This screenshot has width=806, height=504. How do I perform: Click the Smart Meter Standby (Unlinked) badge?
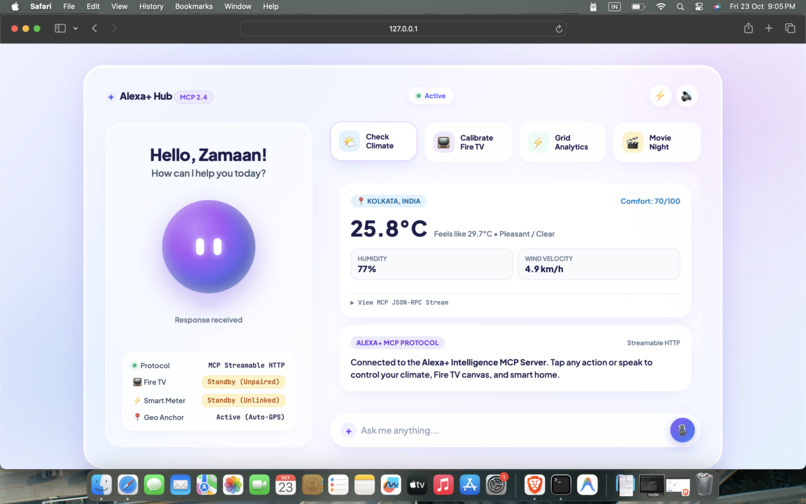tap(244, 400)
